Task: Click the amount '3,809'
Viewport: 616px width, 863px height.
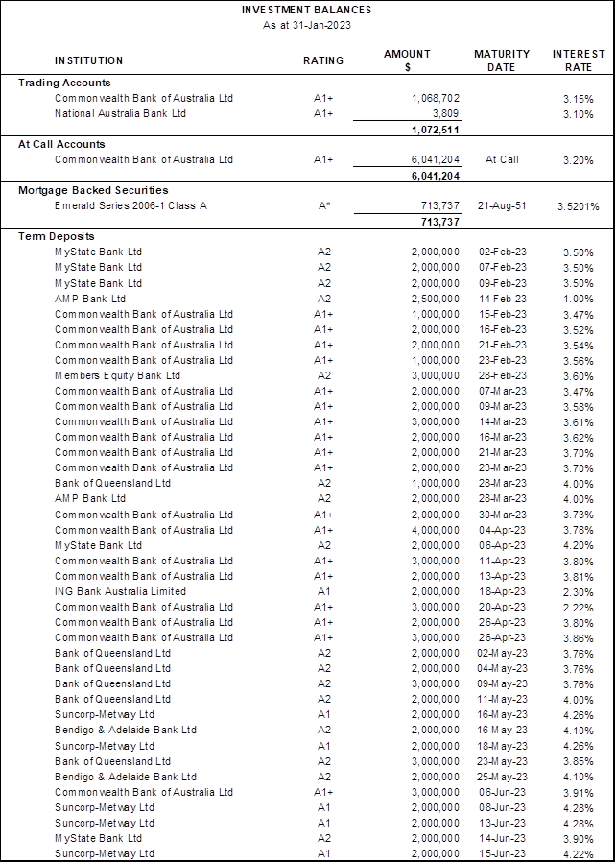Action: 446,114
